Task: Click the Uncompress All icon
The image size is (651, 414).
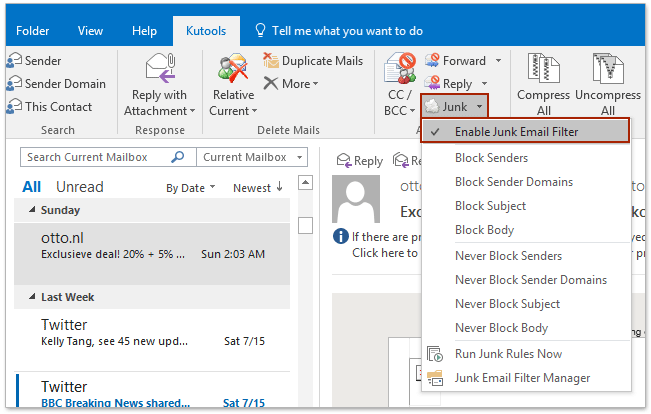Action: pyautogui.click(x=608, y=68)
